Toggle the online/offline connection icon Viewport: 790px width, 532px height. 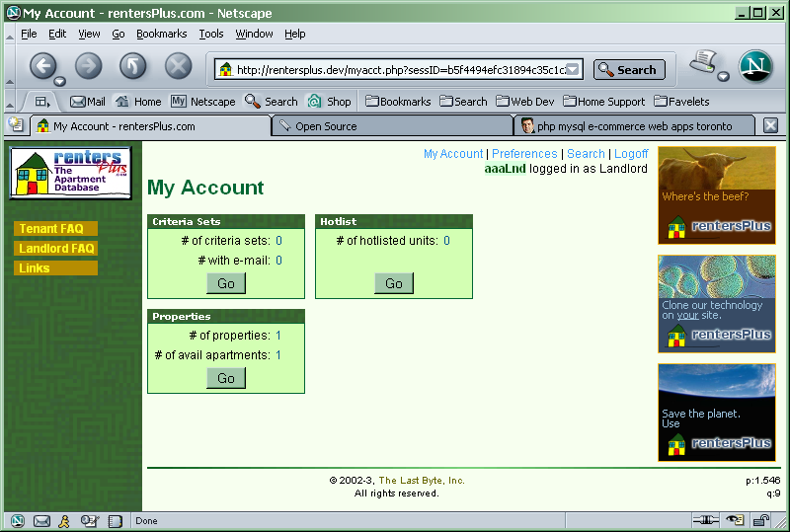pos(705,521)
